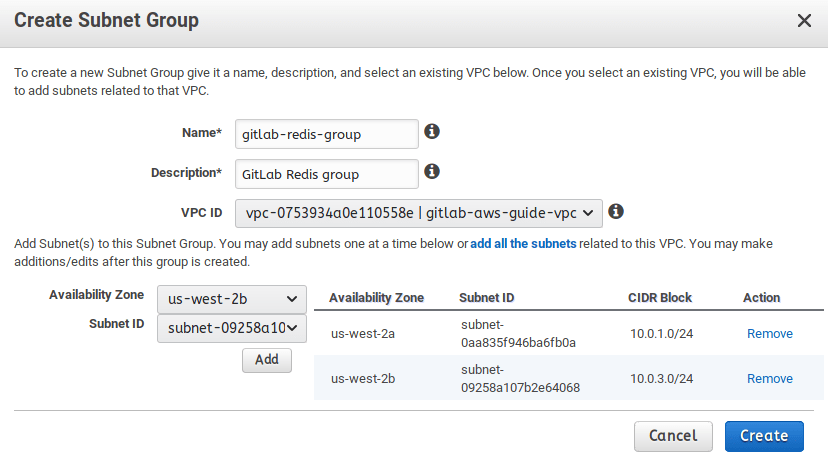This screenshot has width=828, height=462.
Task: Click into the Description text field
Action: pos(326,174)
